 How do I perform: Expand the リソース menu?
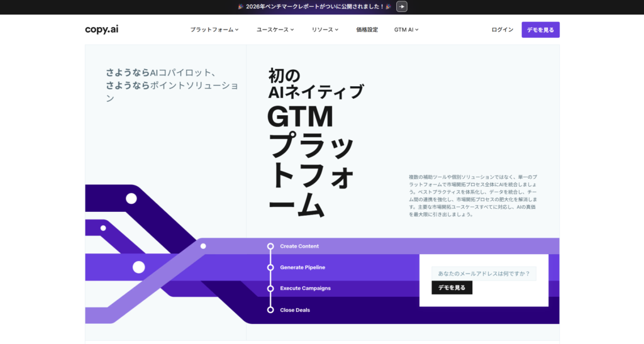[325, 30]
